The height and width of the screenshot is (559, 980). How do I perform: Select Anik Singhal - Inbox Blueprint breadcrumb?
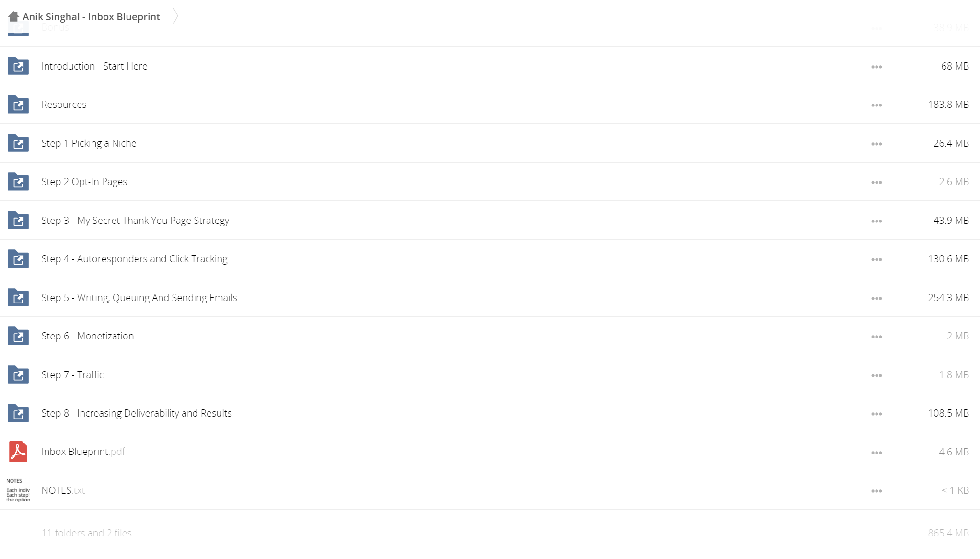point(92,17)
